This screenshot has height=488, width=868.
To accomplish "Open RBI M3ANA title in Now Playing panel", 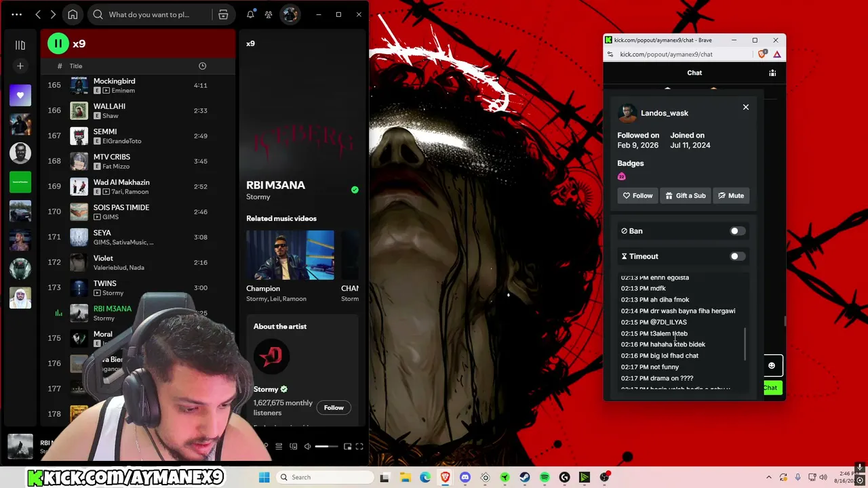I will 275,185.
